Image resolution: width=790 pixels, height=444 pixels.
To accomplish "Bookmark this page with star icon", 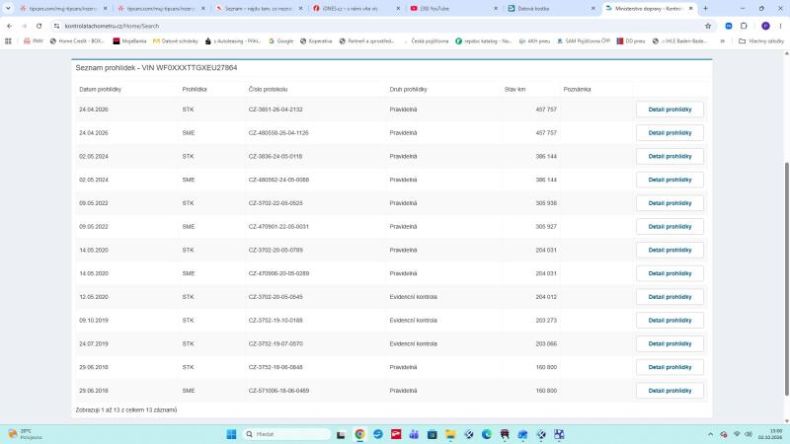I will pos(708,26).
